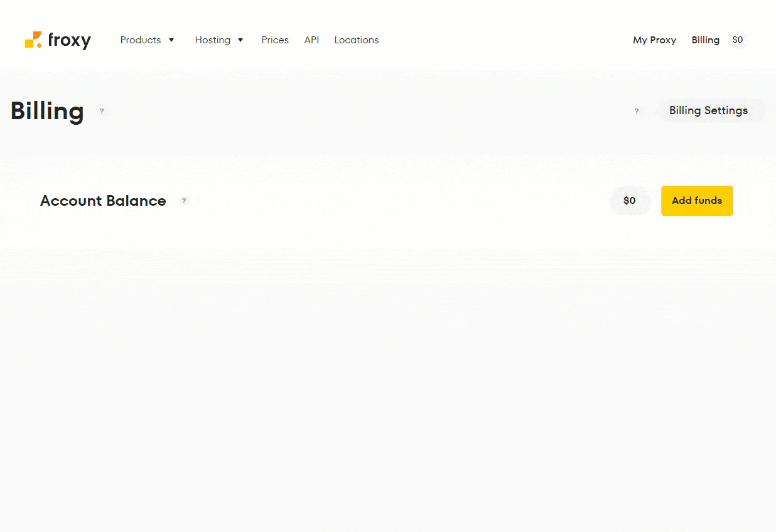Click the $0 Account Balance amount
This screenshot has width=776, height=532.
pyautogui.click(x=630, y=201)
